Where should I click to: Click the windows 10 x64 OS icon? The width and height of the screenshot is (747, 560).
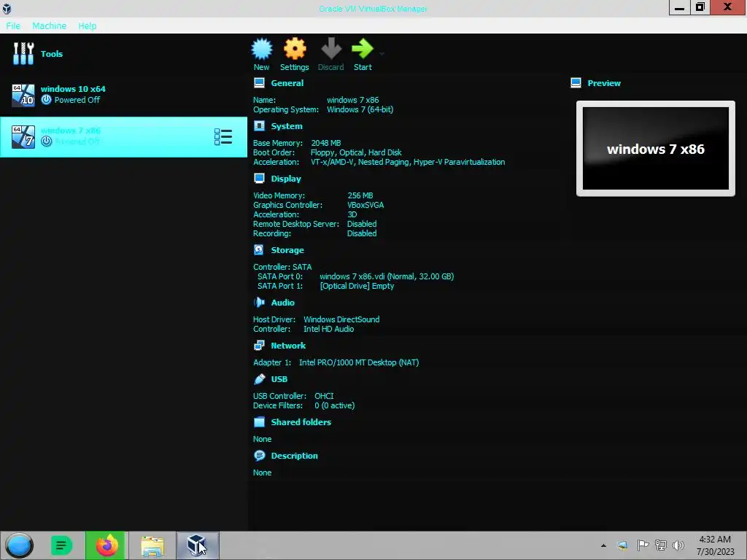[23, 95]
